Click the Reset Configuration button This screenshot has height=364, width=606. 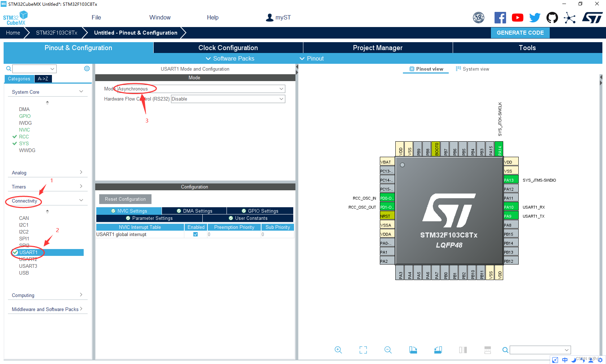(x=125, y=199)
